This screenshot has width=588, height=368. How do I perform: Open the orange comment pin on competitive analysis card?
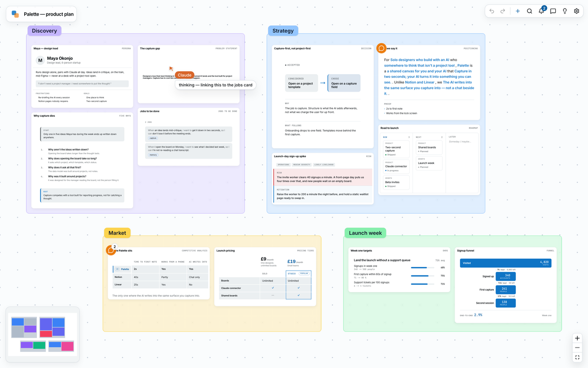111,250
